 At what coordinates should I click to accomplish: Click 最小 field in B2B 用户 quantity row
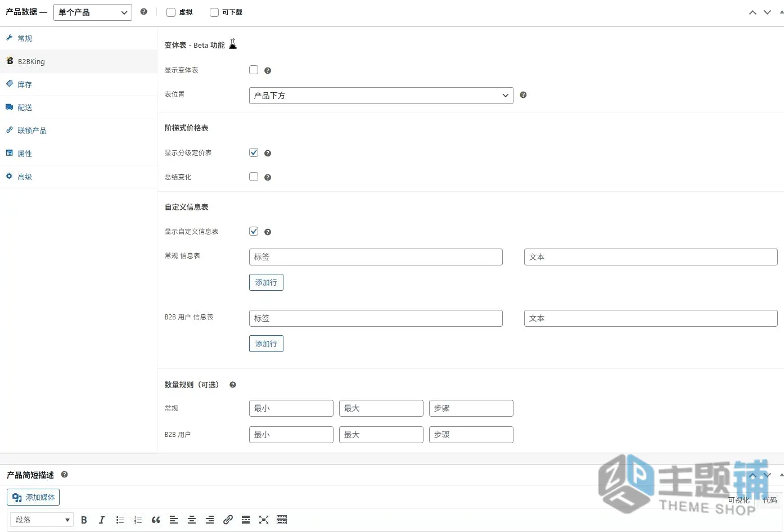click(291, 435)
